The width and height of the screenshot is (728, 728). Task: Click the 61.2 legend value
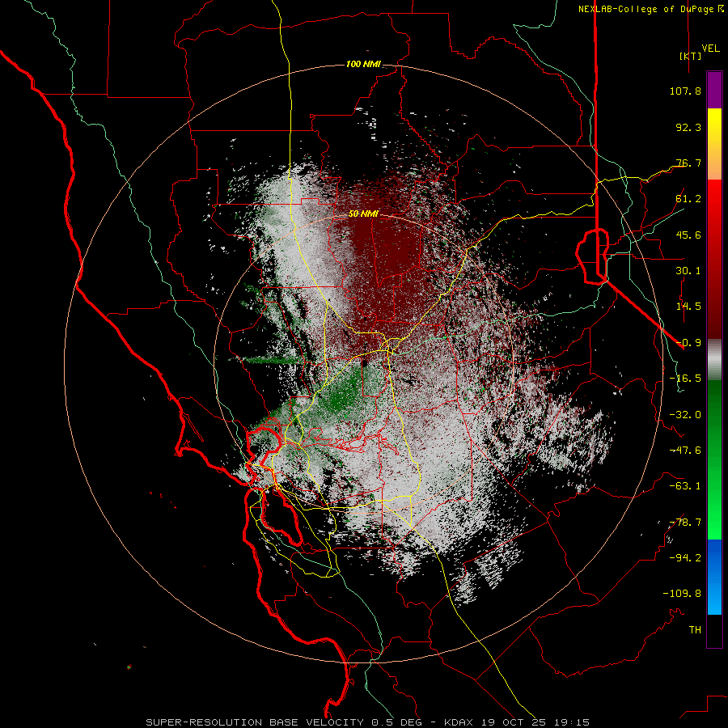688,199
